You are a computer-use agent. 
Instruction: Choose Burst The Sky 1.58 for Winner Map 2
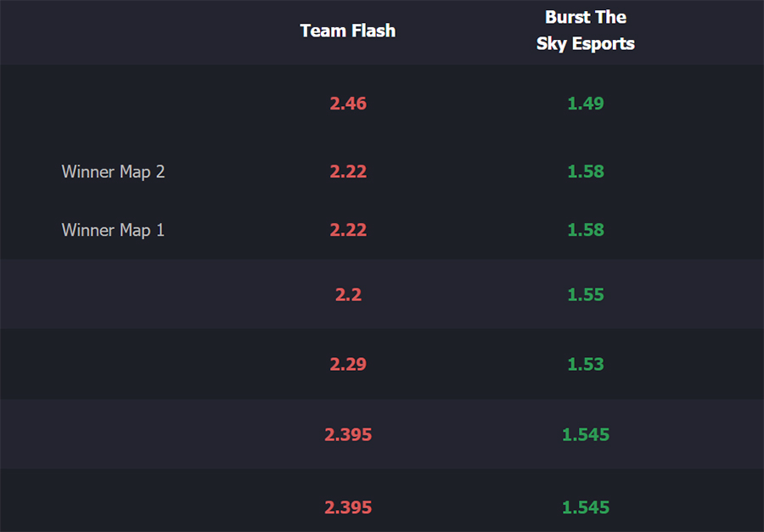coord(586,171)
